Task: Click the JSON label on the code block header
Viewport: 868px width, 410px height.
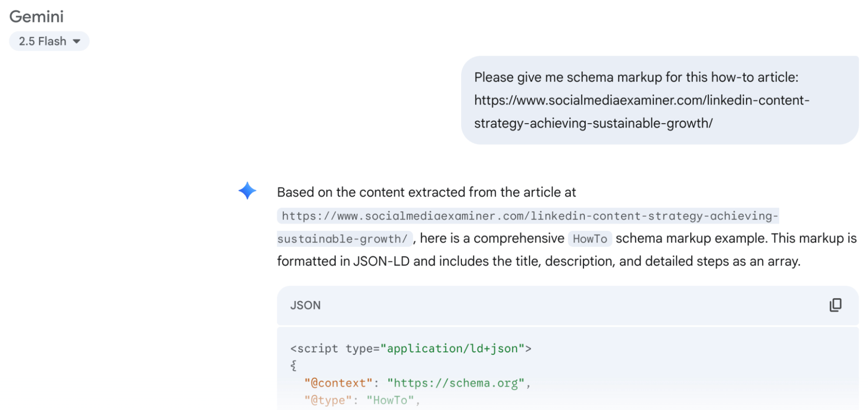Action: [x=305, y=305]
